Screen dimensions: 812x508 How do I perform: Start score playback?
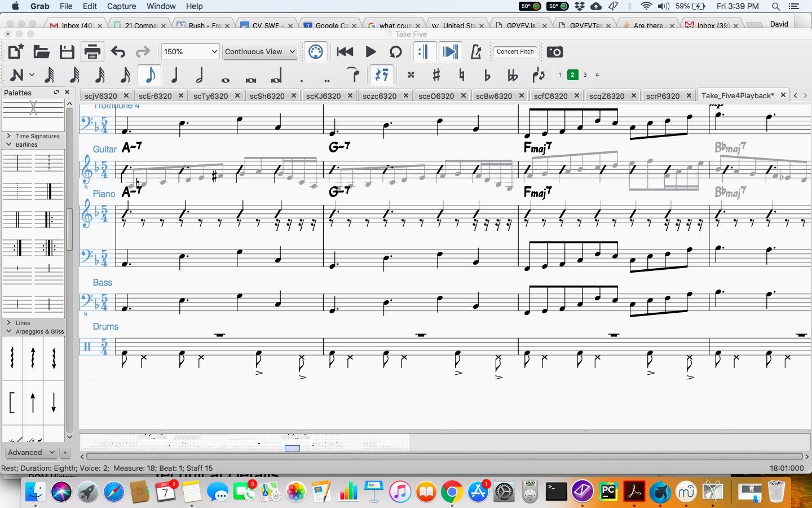click(x=370, y=52)
